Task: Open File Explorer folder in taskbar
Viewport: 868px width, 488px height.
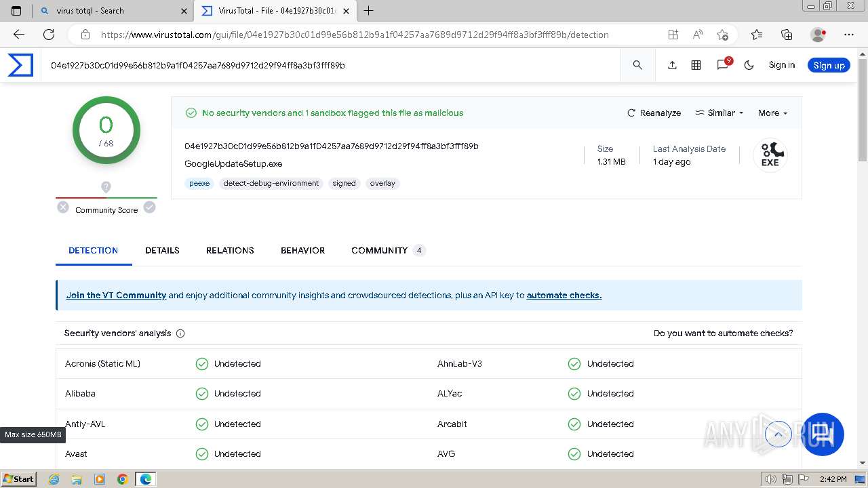Action: click(77, 479)
